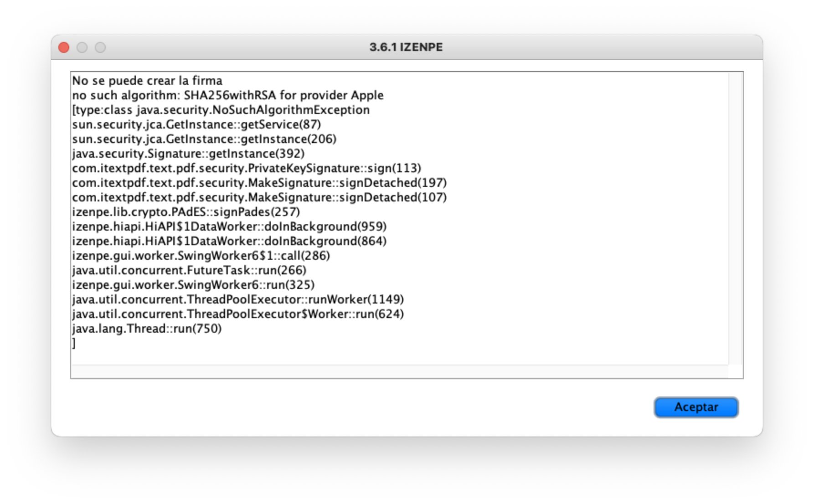Click the "No se puede crear la firma" line
The height and width of the screenshot is (504, 814).
point(147,81)
